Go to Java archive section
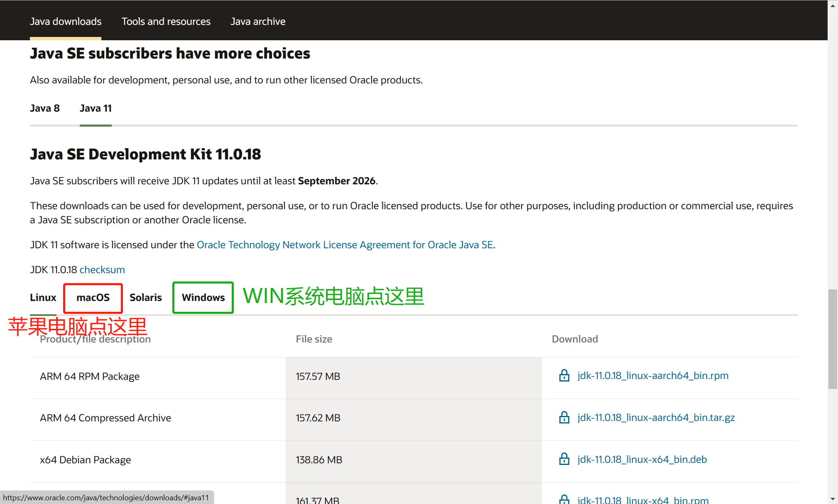The height and width of the screenshot is (504, 838). 258,22
